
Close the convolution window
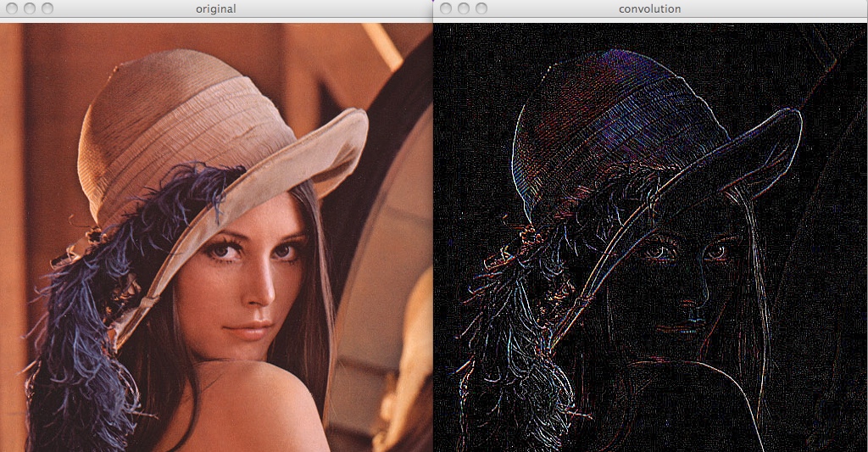tap(446, 8)
